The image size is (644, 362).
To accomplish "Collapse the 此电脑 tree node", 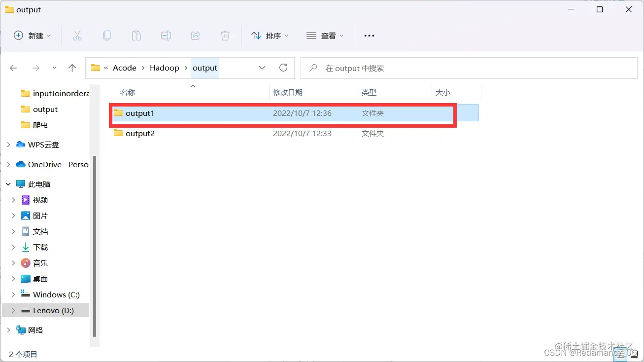I will 8,184.
